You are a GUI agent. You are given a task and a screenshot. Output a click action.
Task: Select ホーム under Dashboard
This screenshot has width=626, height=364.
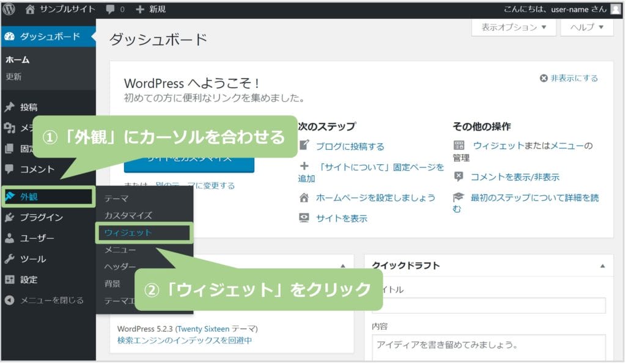click(18, 60)
